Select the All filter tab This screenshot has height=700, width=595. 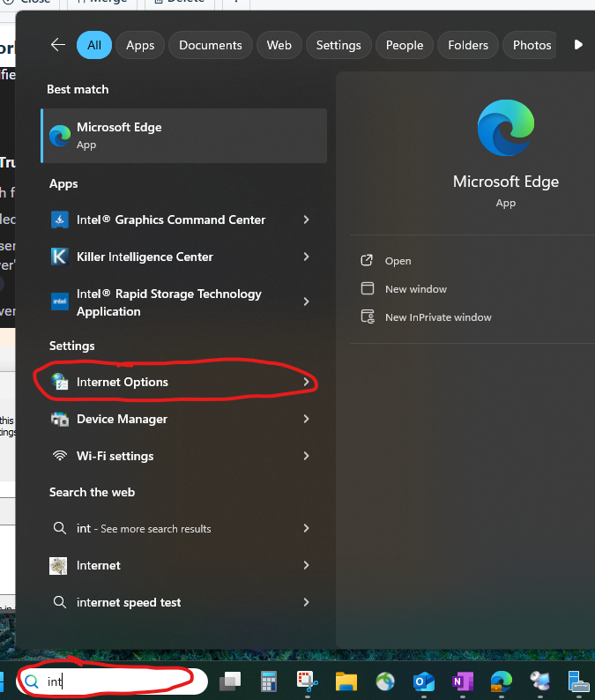pyautogui.click(x=94, y=45)
